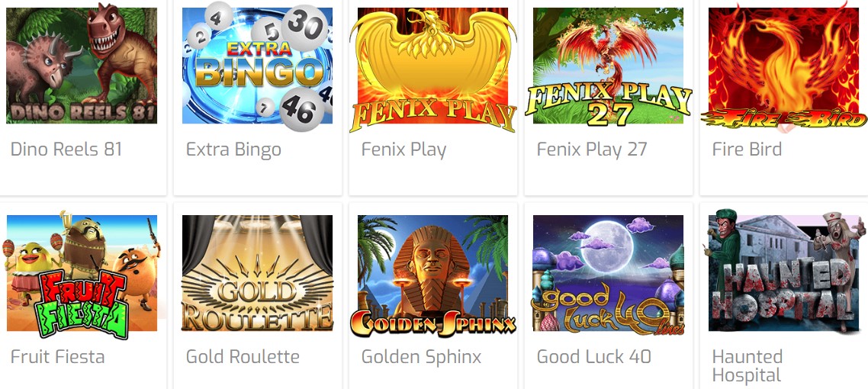Click the Fire Bird text label
Screen dimensions: 868x389
747,149
